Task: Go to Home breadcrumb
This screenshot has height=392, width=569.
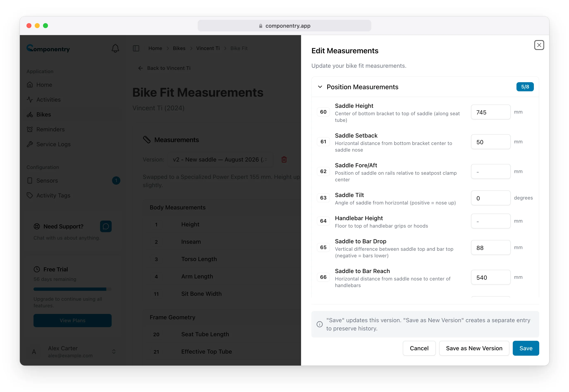Action: tap(155, 48)
